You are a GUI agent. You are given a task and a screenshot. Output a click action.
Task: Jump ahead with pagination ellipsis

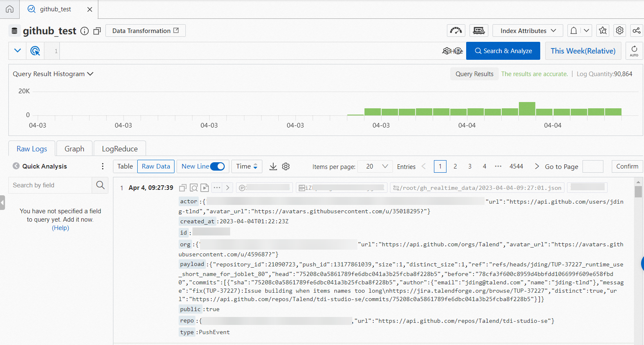tap(498, 166)
